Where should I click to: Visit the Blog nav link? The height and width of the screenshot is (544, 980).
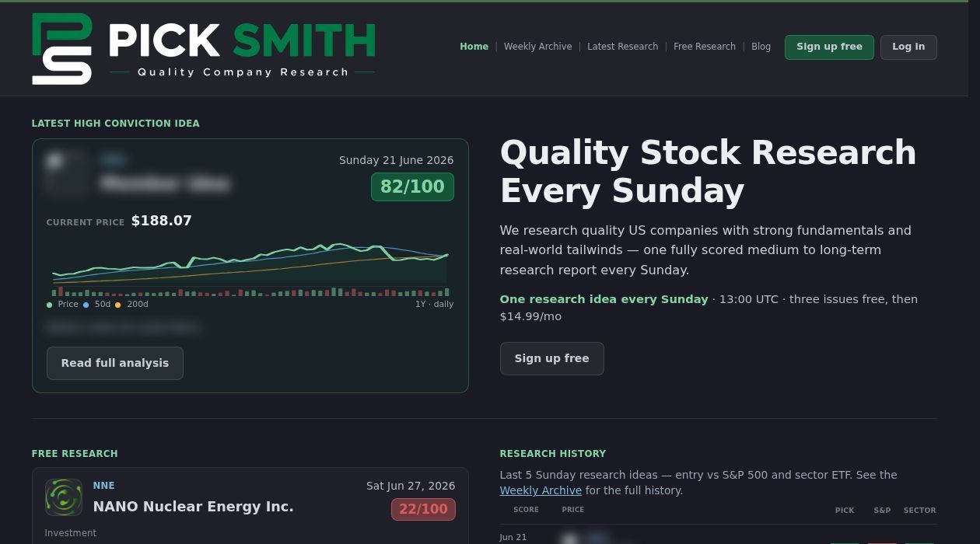point(761,47)
